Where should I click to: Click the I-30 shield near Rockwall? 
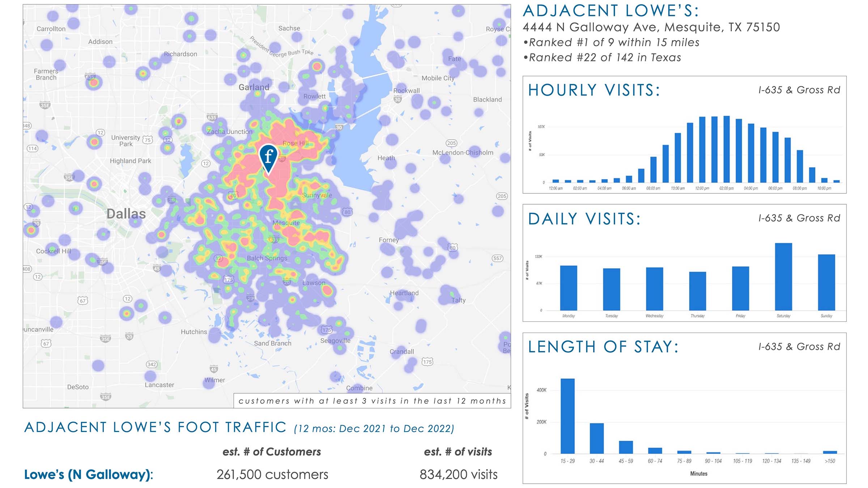pyautogui.click(x=397, y=99)
